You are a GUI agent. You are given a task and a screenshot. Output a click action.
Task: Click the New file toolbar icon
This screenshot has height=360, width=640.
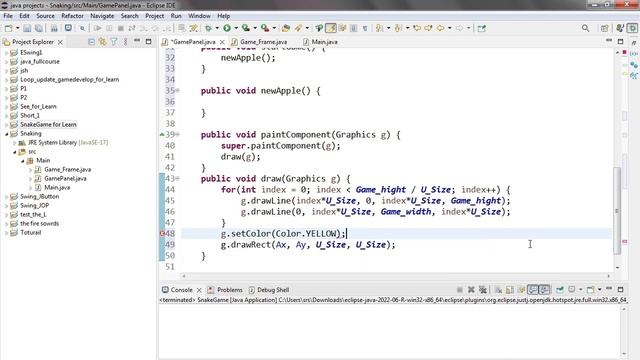pyautogui.click(x=9, y=28)
